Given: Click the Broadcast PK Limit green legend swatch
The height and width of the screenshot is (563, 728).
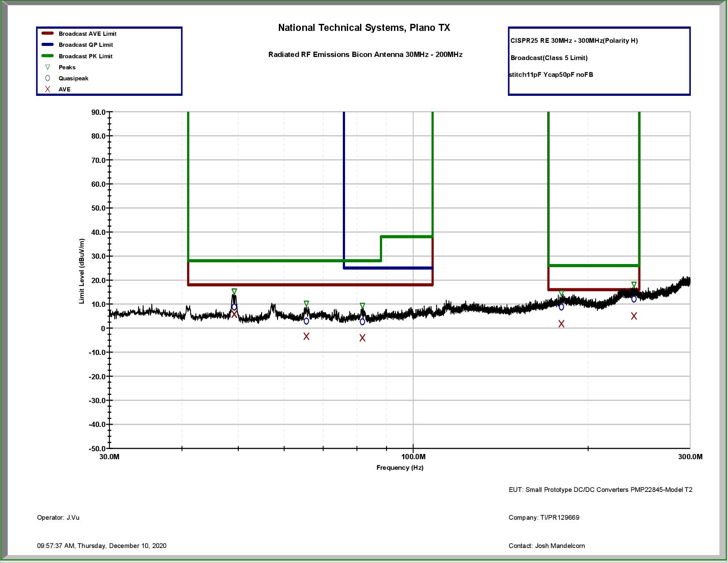Looking at the screenshot, I should [x=48, y=56].
